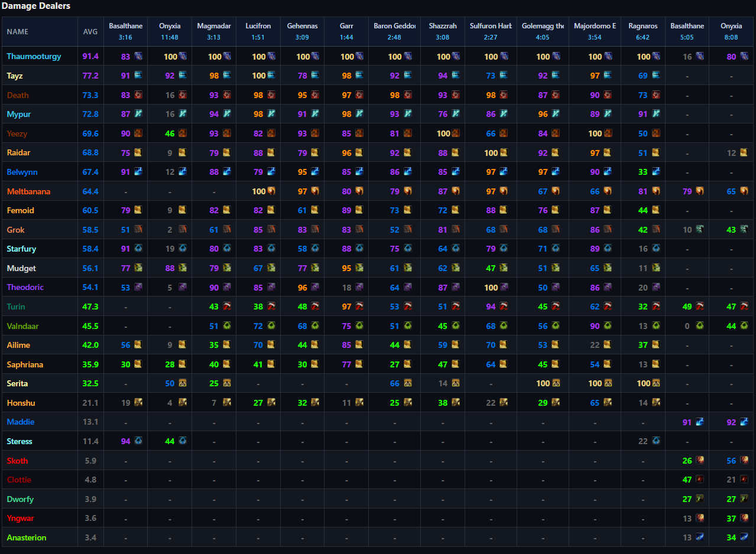756x554 pixels.
Task: Click spec icon in Meltbanana's Basalthane 5:05 cell
Action: pos(700,191)
